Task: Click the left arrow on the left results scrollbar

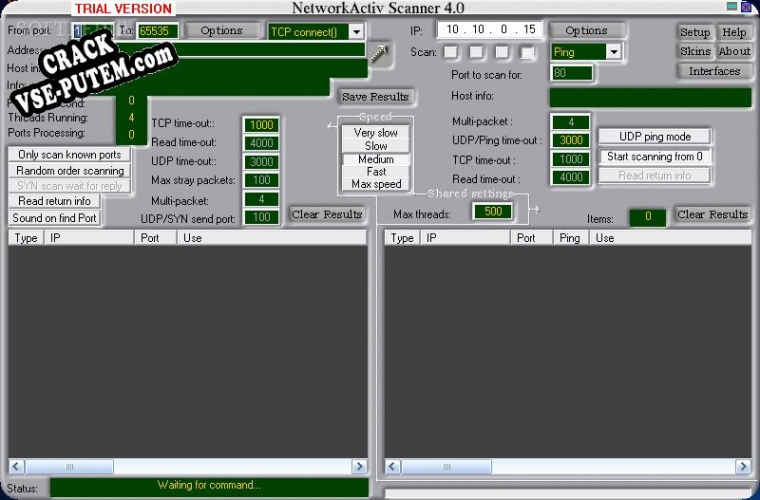Action: click(x=16, y=467)
